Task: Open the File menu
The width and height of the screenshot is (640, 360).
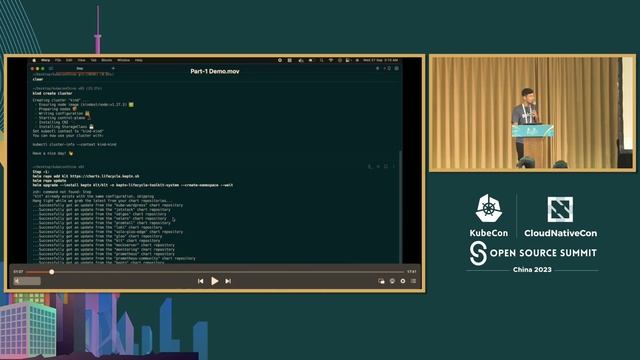Action: (58, 60)
